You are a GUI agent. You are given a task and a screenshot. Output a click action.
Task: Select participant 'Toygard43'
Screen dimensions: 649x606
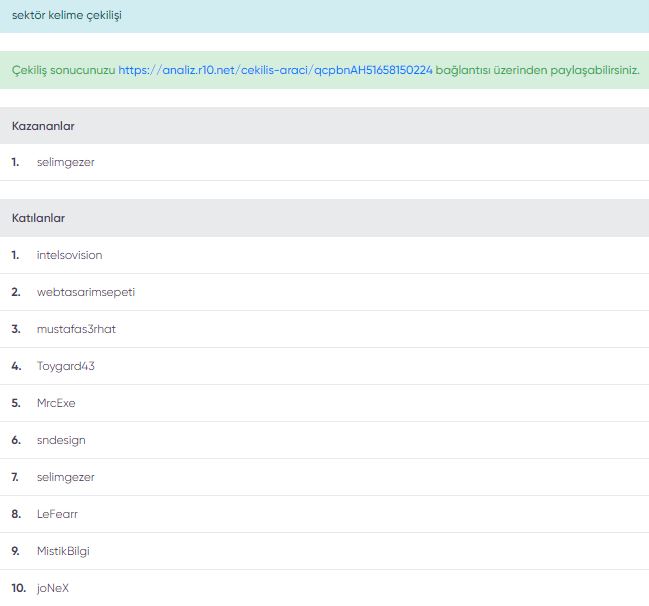coord(65,366)
